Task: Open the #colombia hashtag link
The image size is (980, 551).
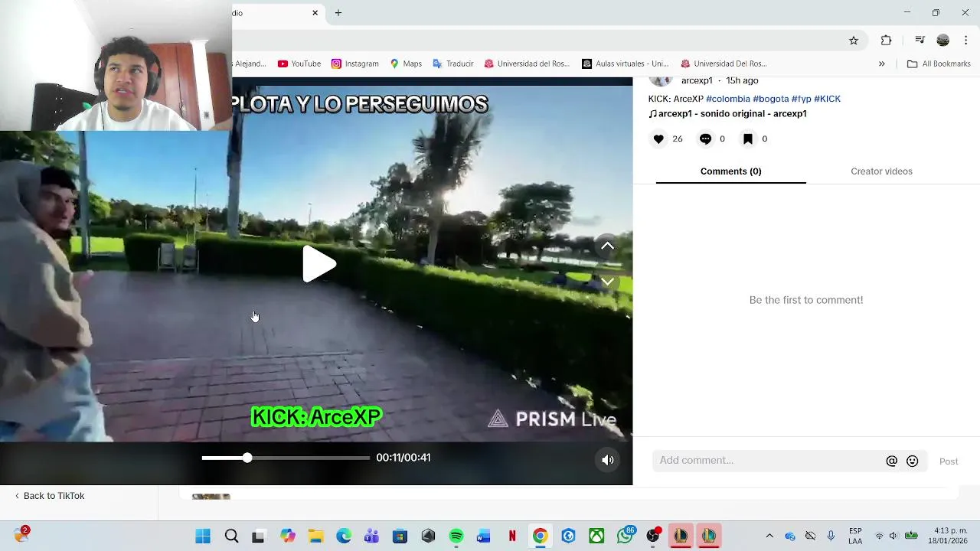Action: [x=727, y=99]
